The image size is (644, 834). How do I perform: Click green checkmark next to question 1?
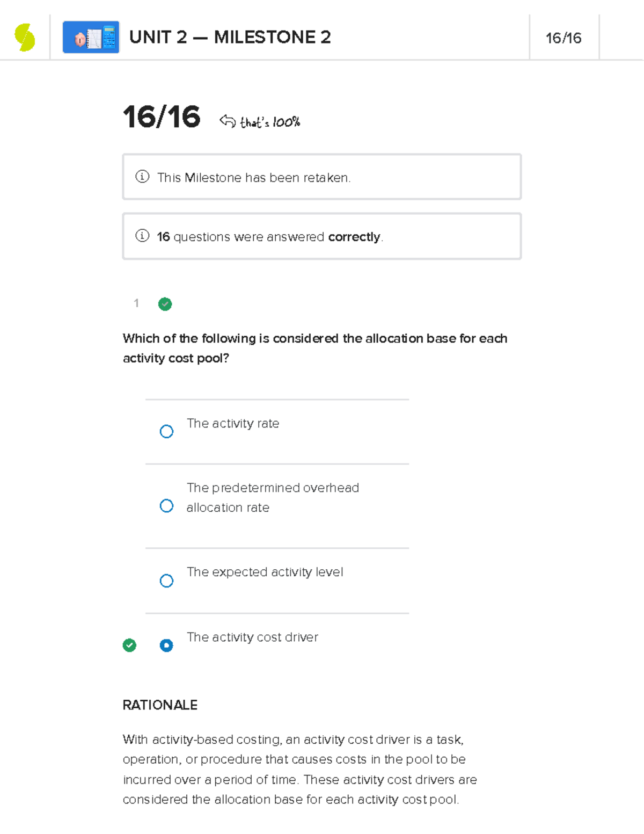click(165, 304)
